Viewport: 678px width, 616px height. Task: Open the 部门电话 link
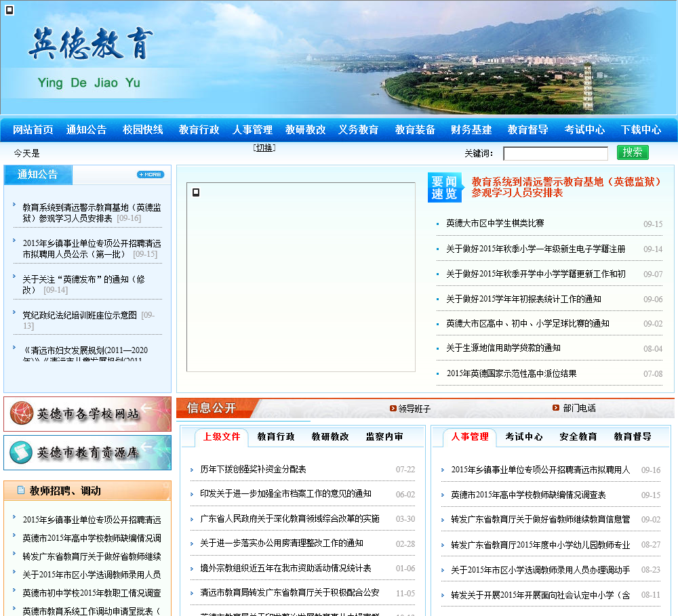[580, 408]
